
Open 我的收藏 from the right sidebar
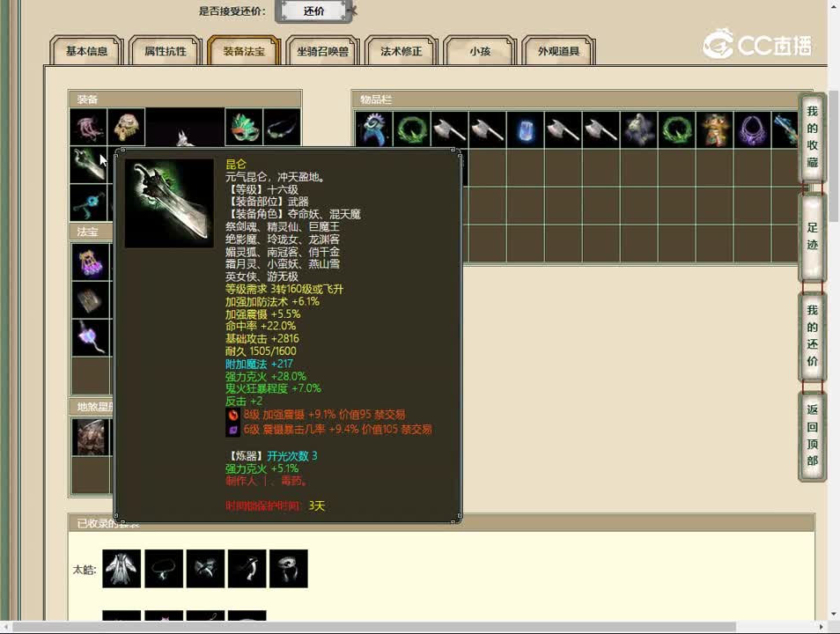(811, 137)
